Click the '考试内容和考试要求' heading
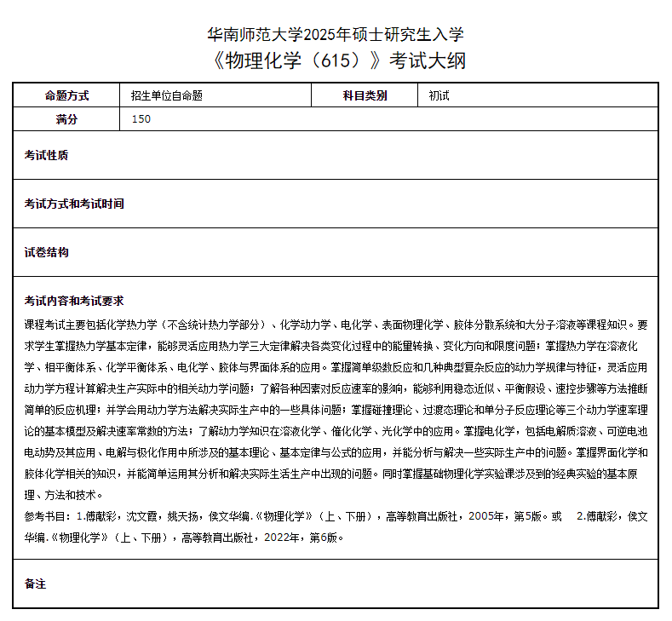Image resolution: width=672 pixels, height=621 pixels. click(74, 301)
